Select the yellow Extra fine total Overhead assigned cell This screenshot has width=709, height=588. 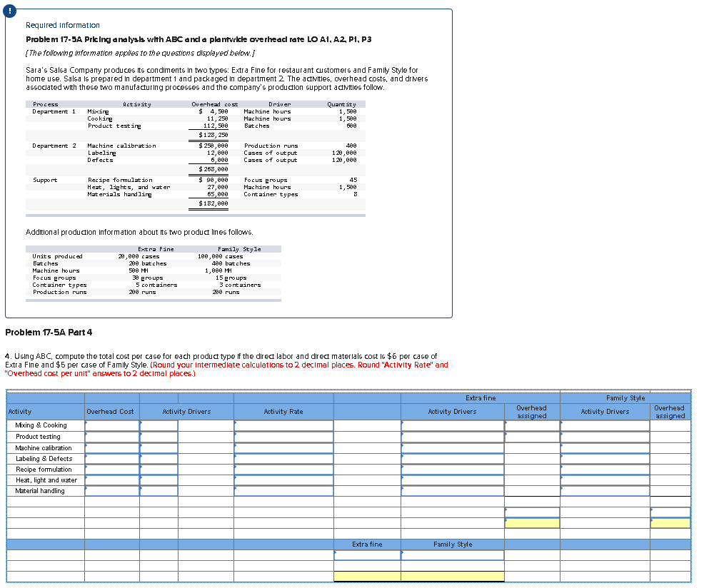click(531, 523)
